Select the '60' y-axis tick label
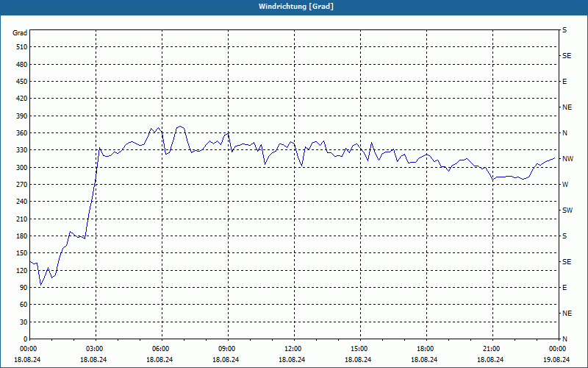 [x=24, y=305]
